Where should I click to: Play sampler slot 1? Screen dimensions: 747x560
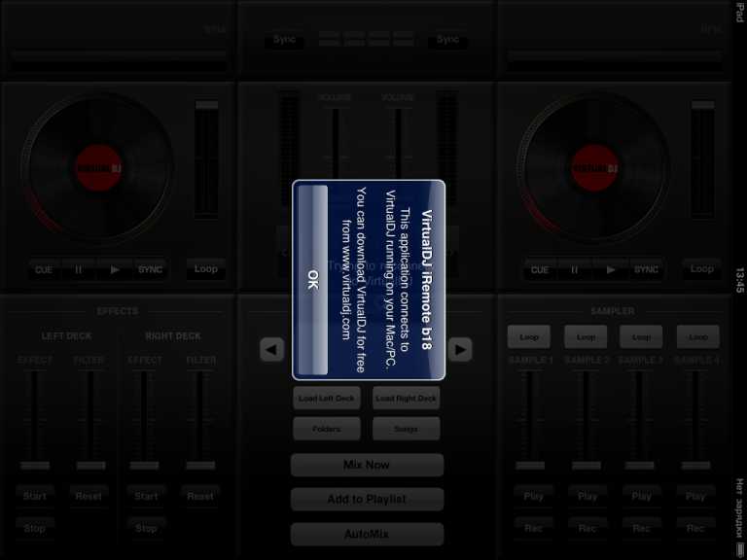click(533, 496)
